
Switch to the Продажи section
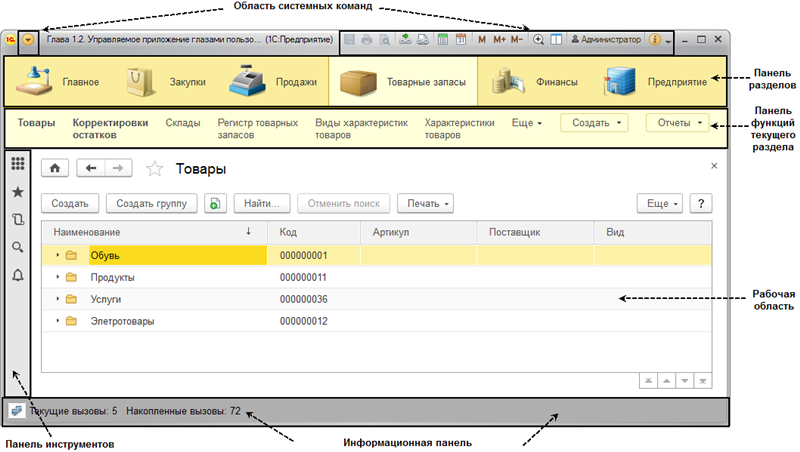pyautogui.click(x=269, y=82)
